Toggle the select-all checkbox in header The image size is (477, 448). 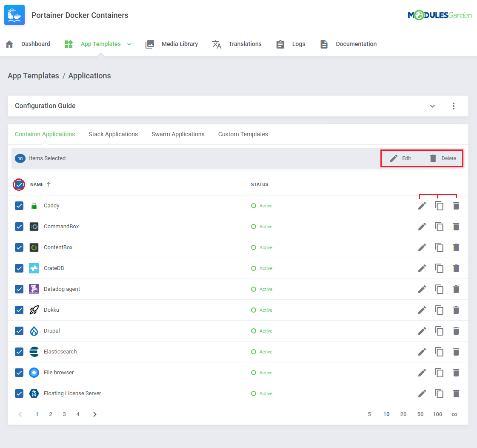click(19, 184)
